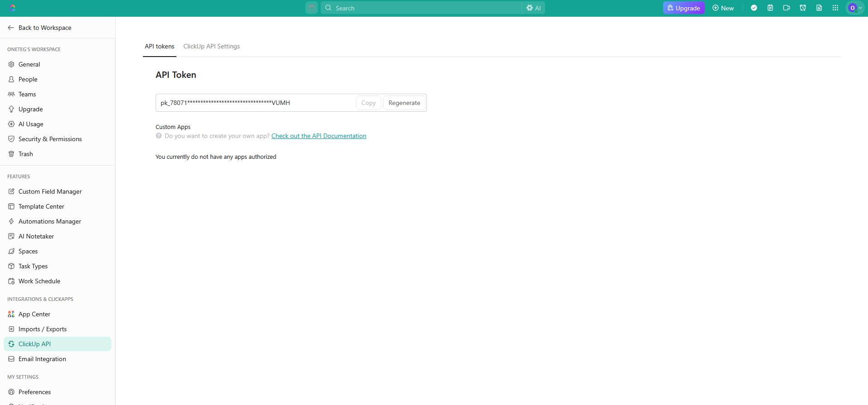Open the calendar icon beside the search bar
The width and height of the screenshot is (868, 405).
[x=312, y=8]
